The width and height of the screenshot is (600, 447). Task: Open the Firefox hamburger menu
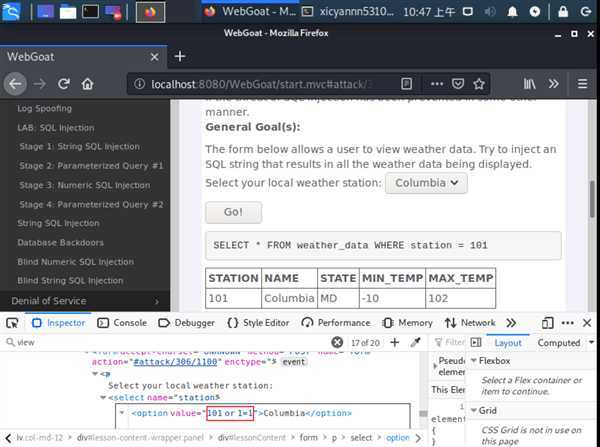[582, 84]
